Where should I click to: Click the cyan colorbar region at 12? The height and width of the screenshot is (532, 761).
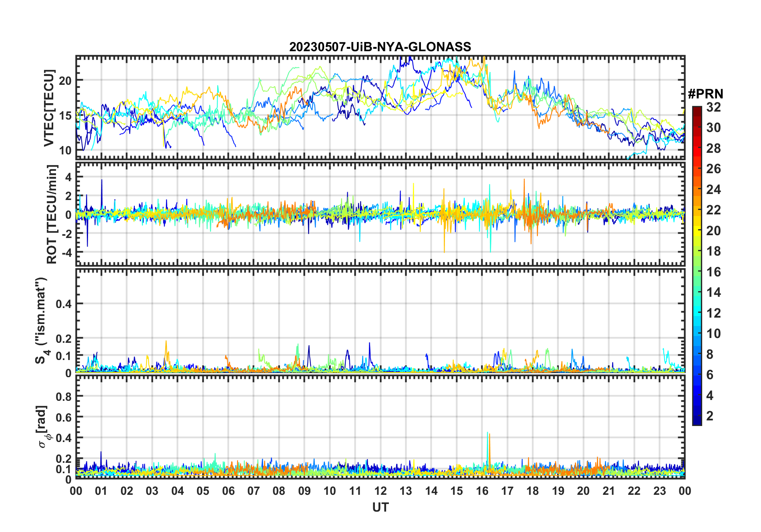[x=697, y=313]
